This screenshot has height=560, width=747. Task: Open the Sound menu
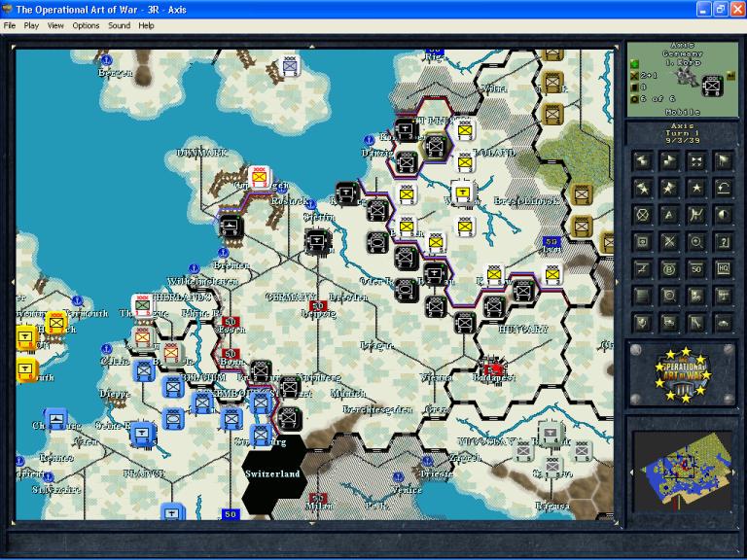119,25
